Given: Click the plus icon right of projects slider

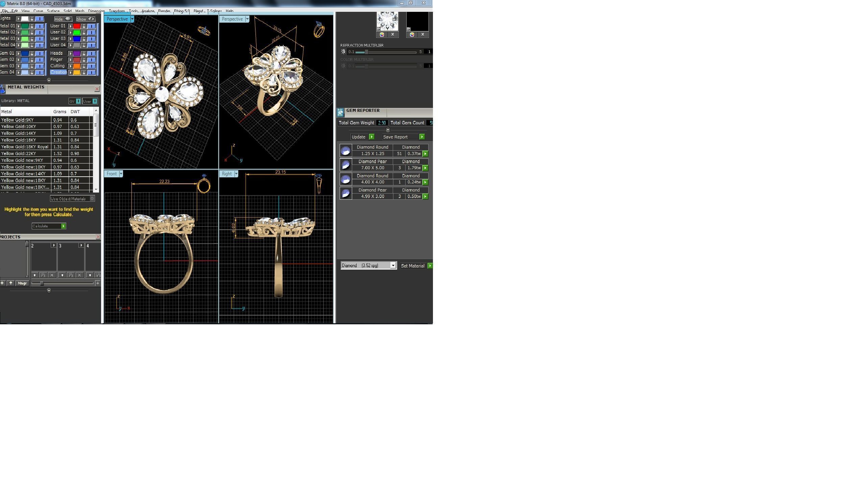Looking at the screenshot, I should [97, 283].
